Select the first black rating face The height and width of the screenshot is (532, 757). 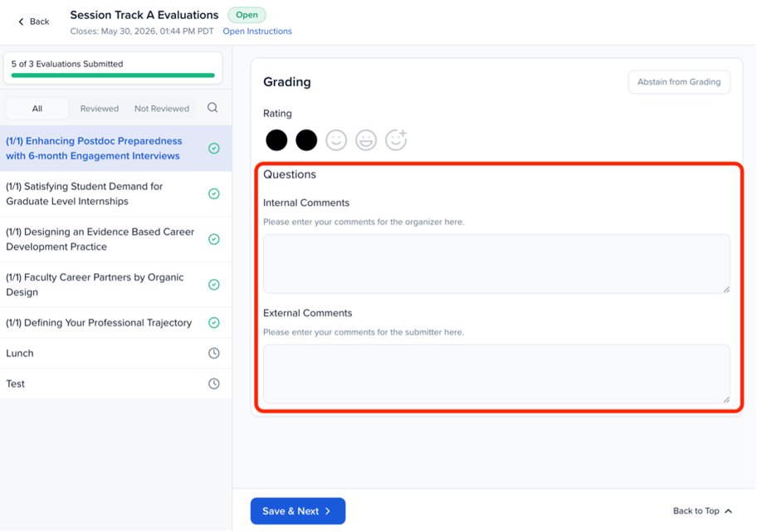pyautogui.click(x=276, y=140)
